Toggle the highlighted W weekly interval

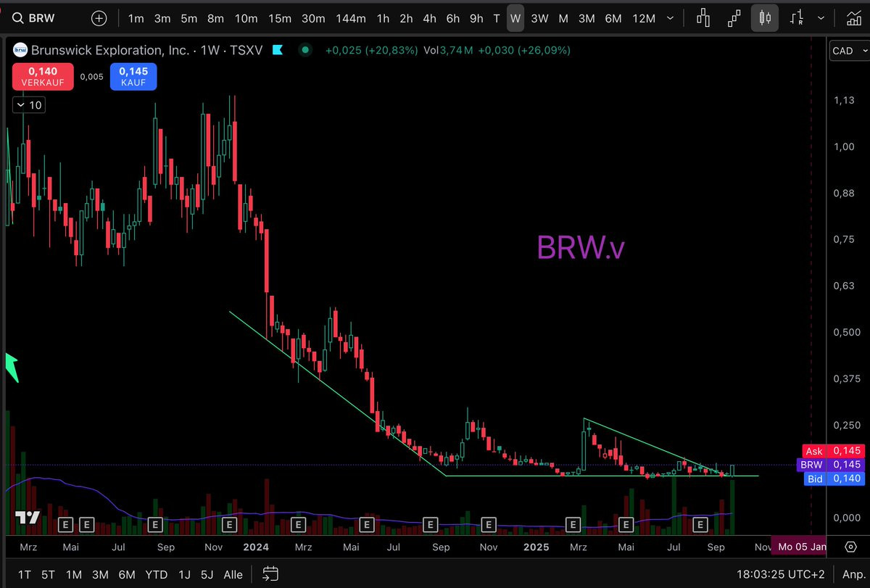(x=515, y=18)
